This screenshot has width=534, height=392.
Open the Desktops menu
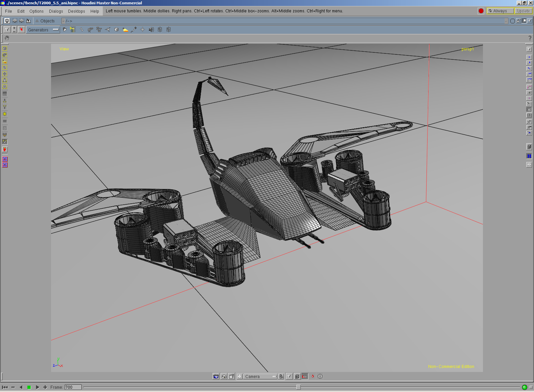point(76,11)
